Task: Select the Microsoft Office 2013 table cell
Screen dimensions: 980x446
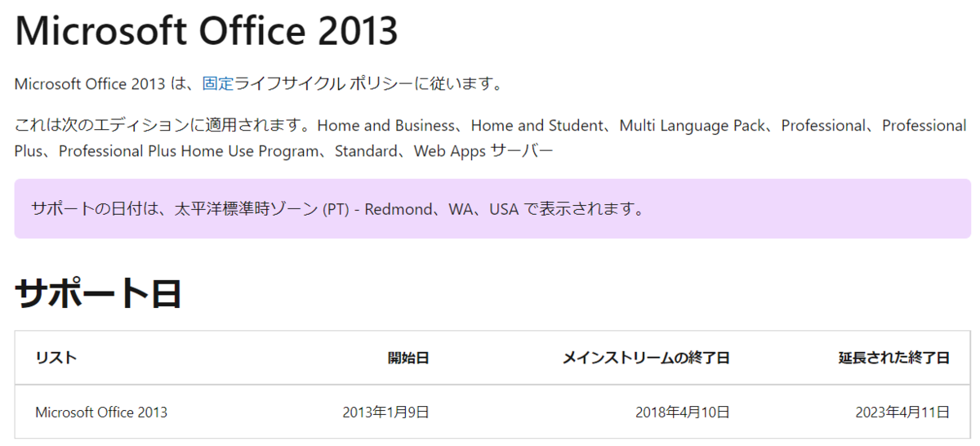Action: pos(101,412)
